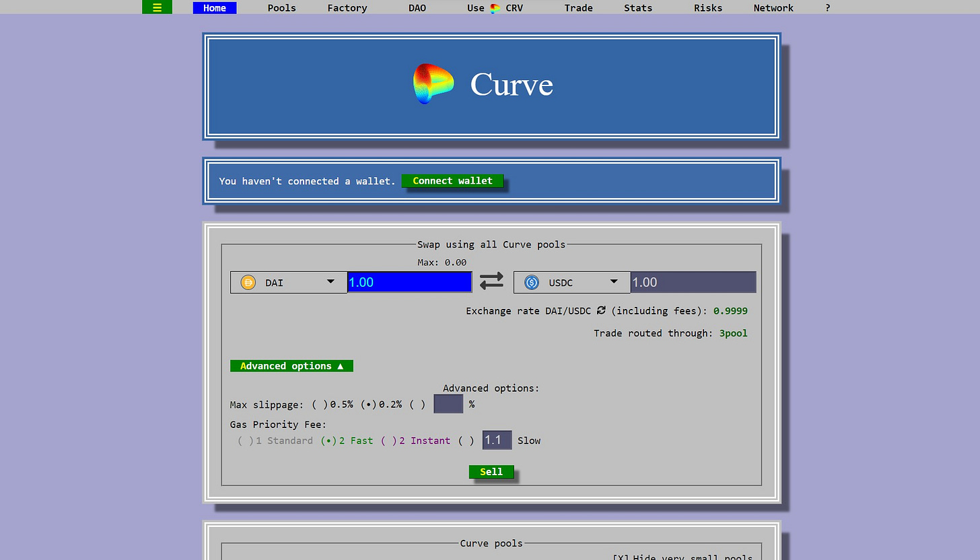This screenshot has height=560, width=980.
Task: Click the USDC output amount field
Action: click(693, 282)
